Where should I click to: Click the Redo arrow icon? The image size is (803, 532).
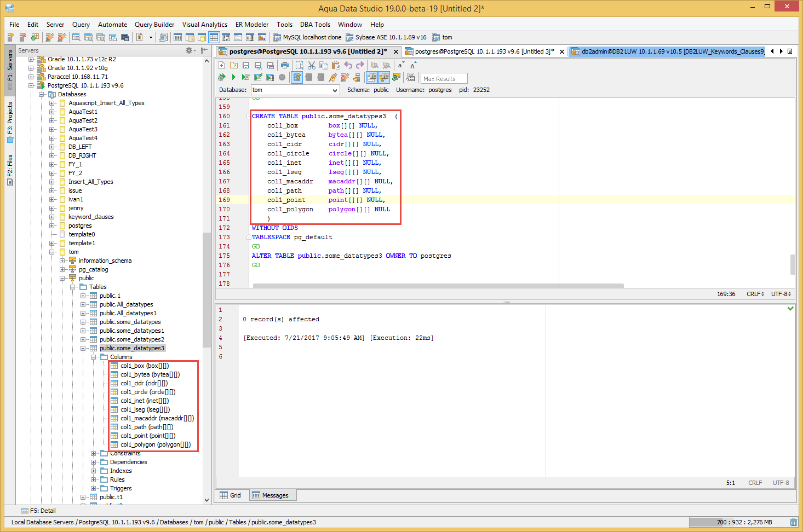(360, 65)
